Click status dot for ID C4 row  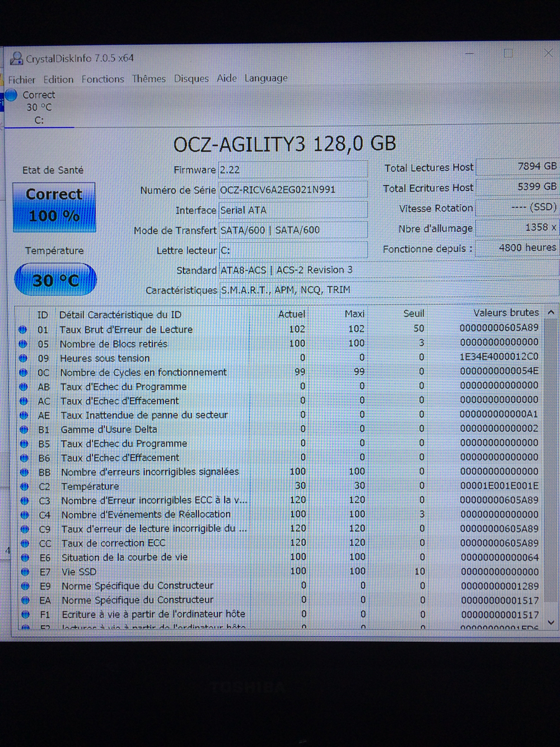25,515
